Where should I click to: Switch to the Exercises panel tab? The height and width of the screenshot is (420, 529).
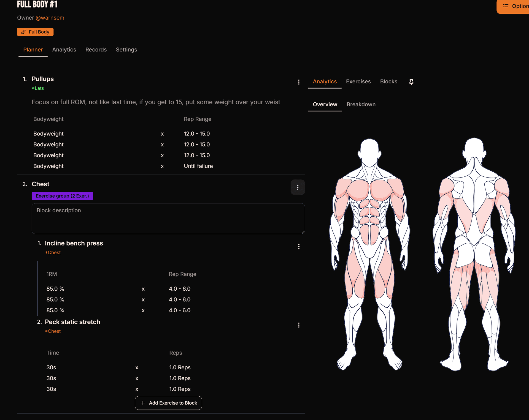[358, 81]
